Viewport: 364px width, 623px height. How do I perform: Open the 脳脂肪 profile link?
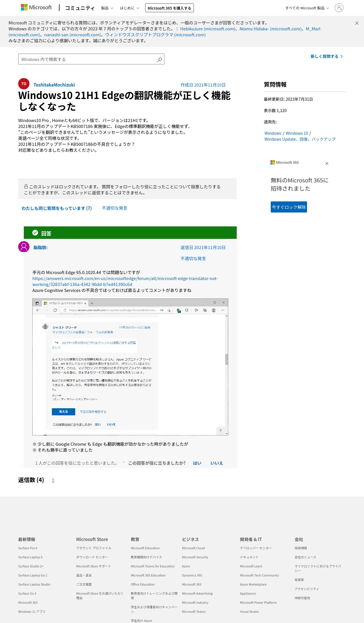click(41, 247)
